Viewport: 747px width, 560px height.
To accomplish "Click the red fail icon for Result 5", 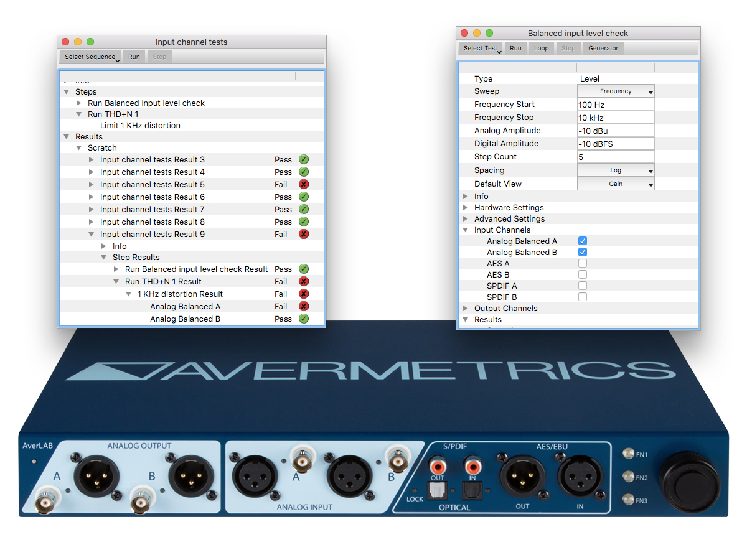I will pyautogui.click(x=304, y=184).
